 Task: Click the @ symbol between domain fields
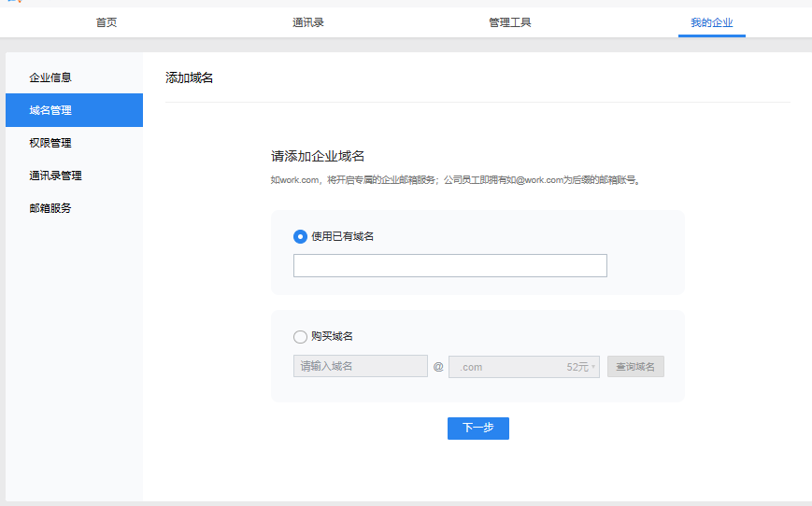(438, 367)
